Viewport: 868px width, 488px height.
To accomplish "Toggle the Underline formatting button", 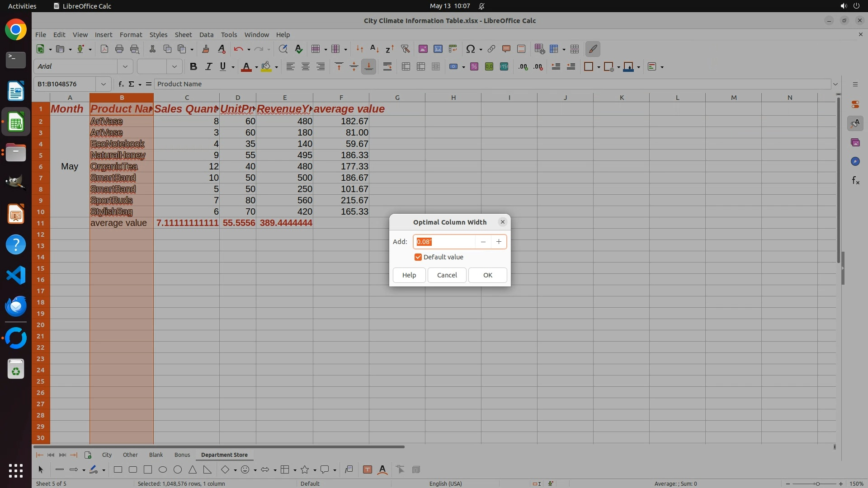I will (222, 66).
